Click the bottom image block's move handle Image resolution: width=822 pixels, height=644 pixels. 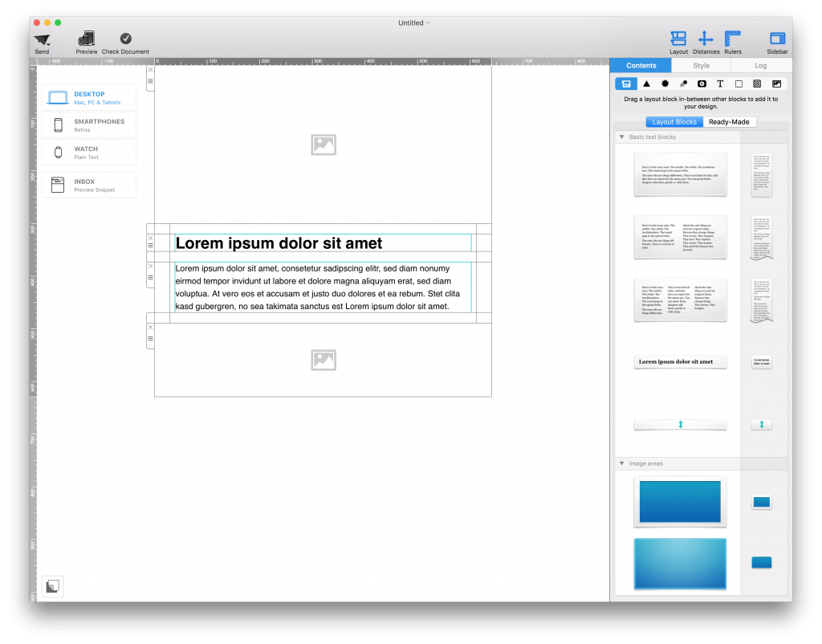pyautogui.click(x=150, y=339)
